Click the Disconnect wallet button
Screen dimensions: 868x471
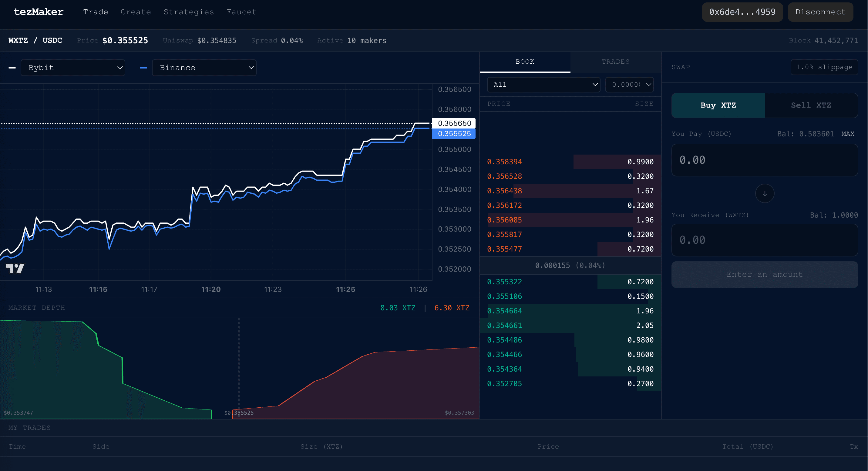820,12
